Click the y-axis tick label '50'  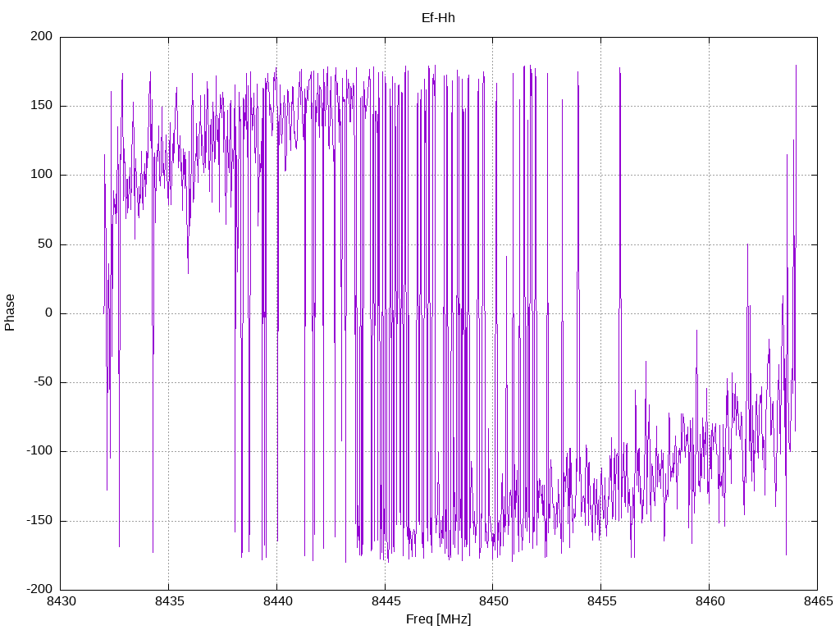point(46,244)
